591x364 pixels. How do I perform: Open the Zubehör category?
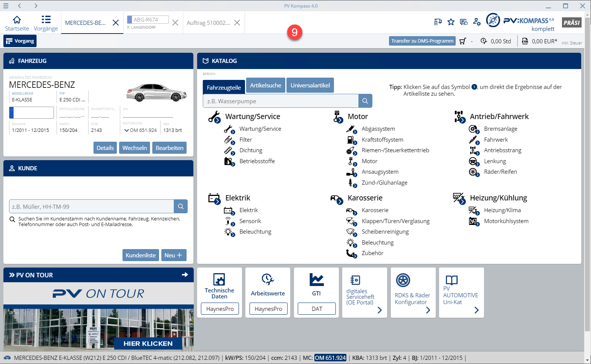coord(372,253)
